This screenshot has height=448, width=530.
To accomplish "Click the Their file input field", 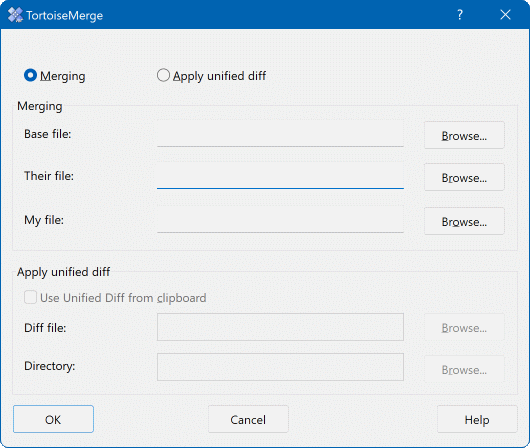I will (280, 176).
